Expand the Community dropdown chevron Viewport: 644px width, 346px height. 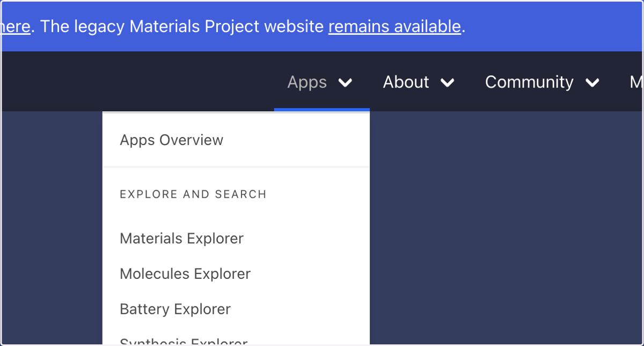[x=592, y=83]
